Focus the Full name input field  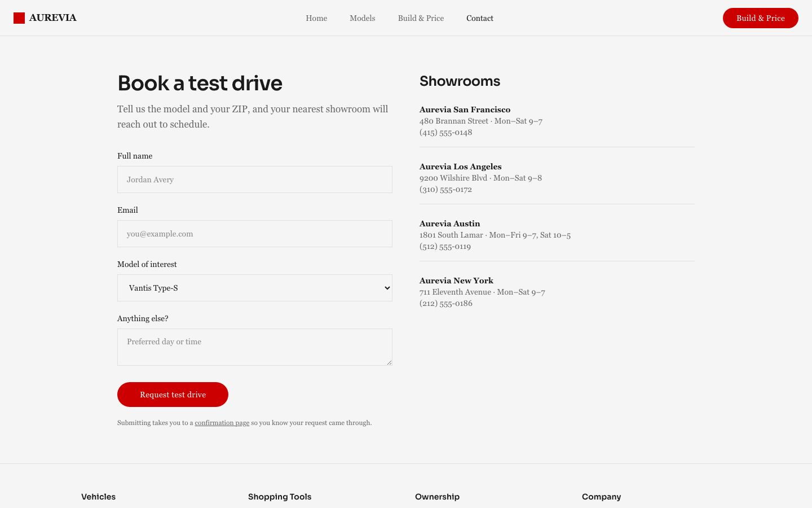[x=255, y=179]
